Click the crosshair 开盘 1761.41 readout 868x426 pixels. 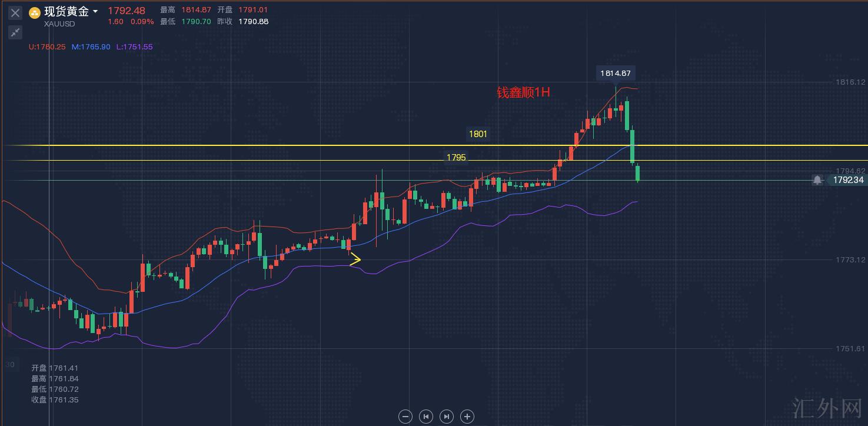[x=55, y=368]
